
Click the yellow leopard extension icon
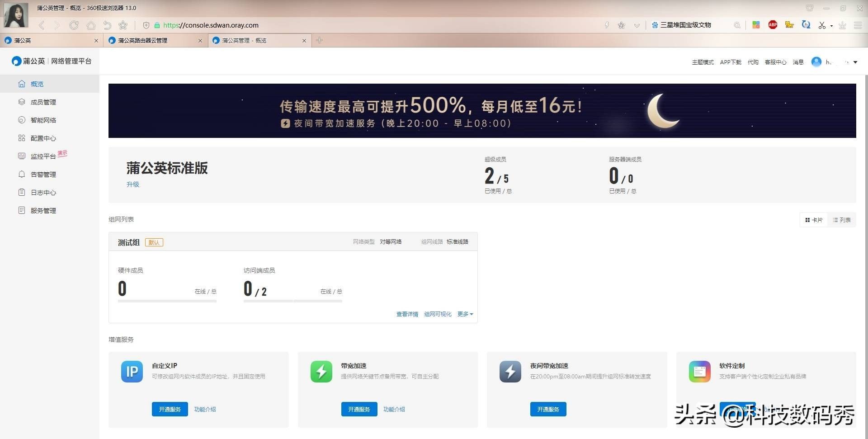(x=789, y=25)
